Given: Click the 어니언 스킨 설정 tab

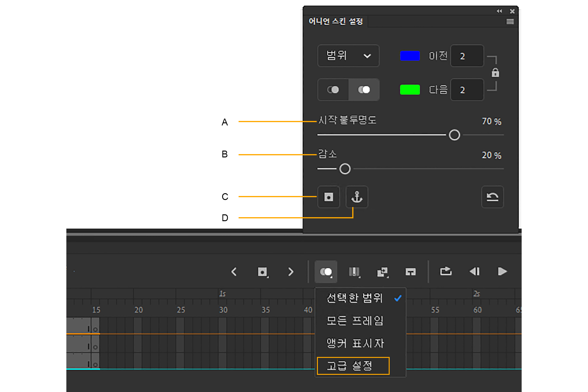Looking at the screenshot, I should tap(336, 22).
